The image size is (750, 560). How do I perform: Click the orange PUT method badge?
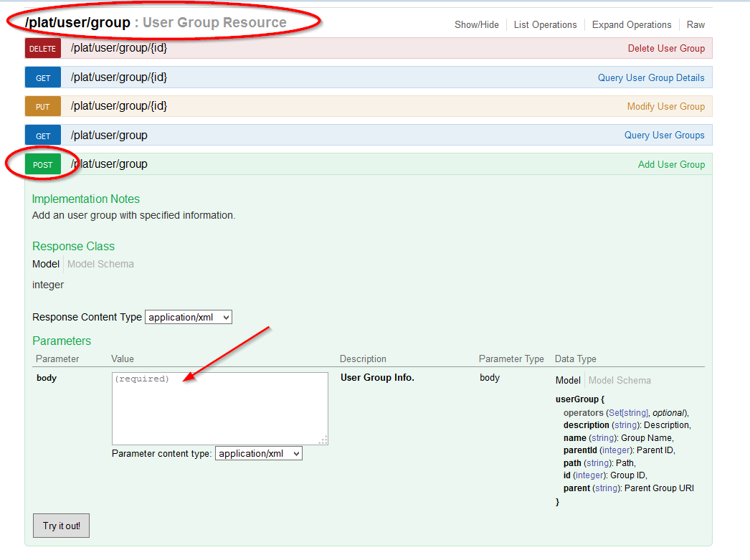coord(43,107)
